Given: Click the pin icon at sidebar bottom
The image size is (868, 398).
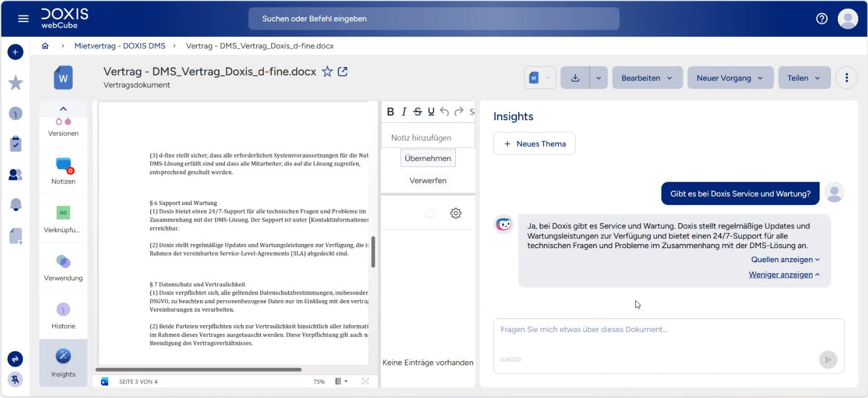Looking at the screenshot, I should click(15, 380).
